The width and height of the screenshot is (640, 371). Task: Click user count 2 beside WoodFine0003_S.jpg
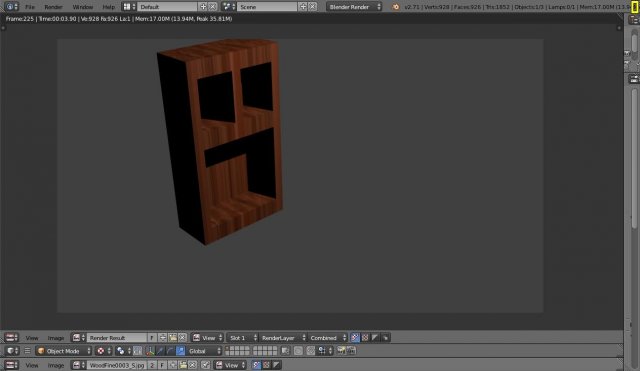[152, 365]
